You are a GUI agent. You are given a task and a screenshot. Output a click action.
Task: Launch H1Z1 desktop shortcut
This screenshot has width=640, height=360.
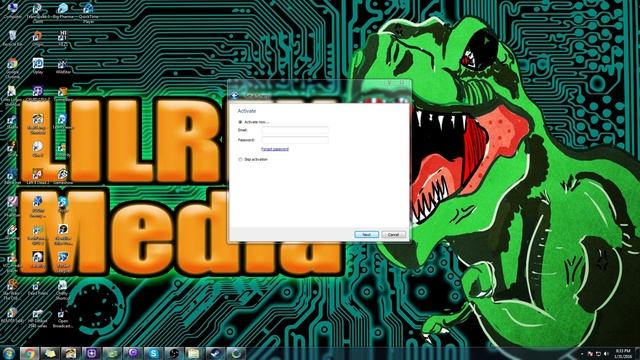[63, 38]
